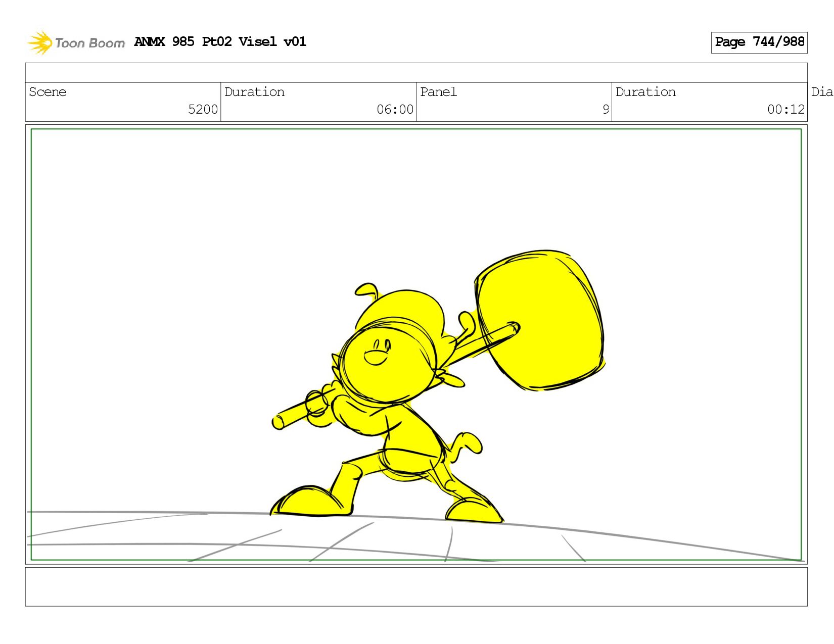Click the yellow hammer head in the sketch

point(540,321)
